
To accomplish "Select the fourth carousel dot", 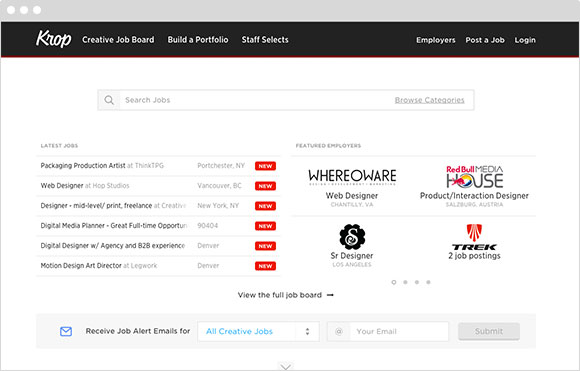I will click(x=428, y=282).
